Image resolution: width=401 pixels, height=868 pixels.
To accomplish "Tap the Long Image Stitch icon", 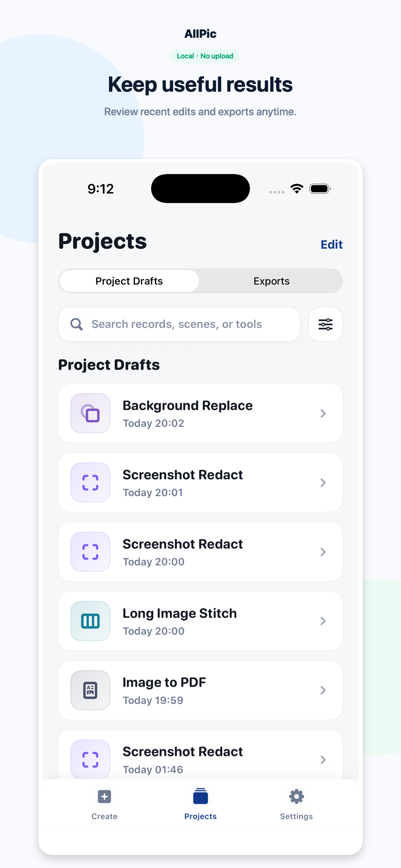I will [x=90, y=621].
